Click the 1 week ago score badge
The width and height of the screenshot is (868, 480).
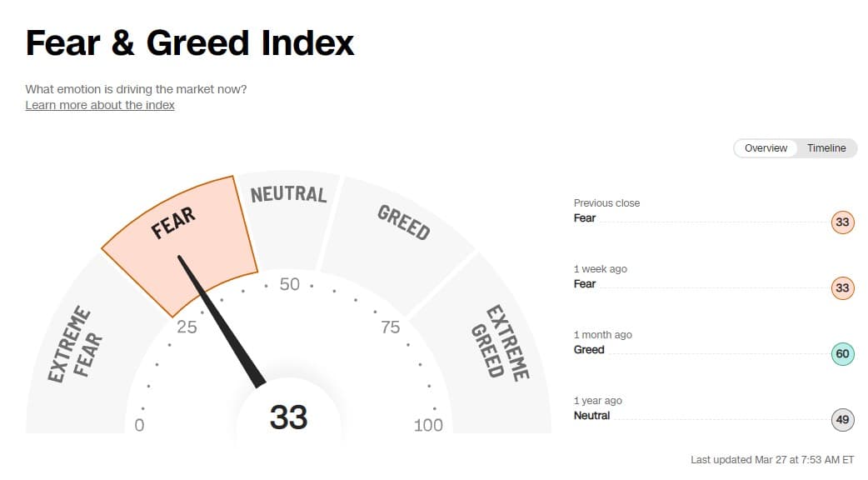pyautogui.click(x=842, y=288)
